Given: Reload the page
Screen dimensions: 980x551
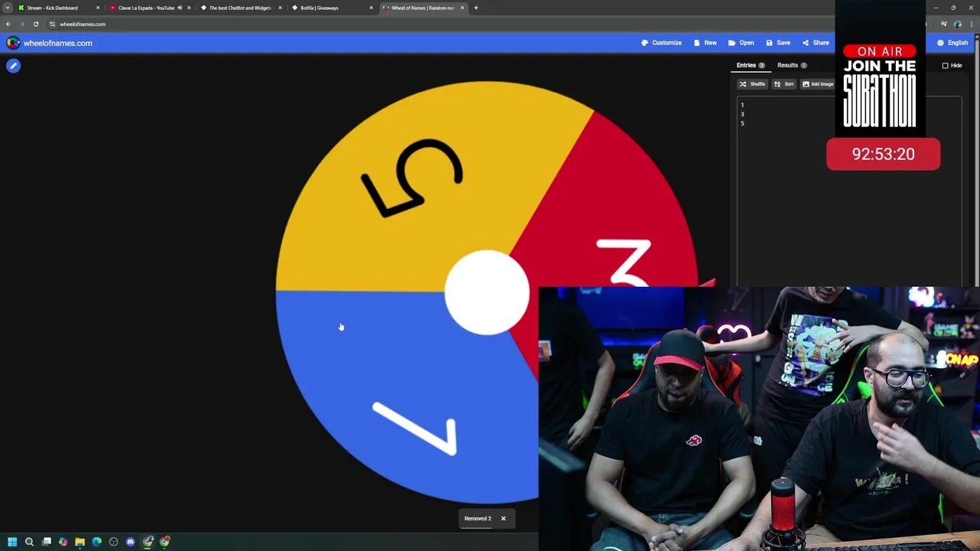Looking at the screenshot, I should coord(36,24).
